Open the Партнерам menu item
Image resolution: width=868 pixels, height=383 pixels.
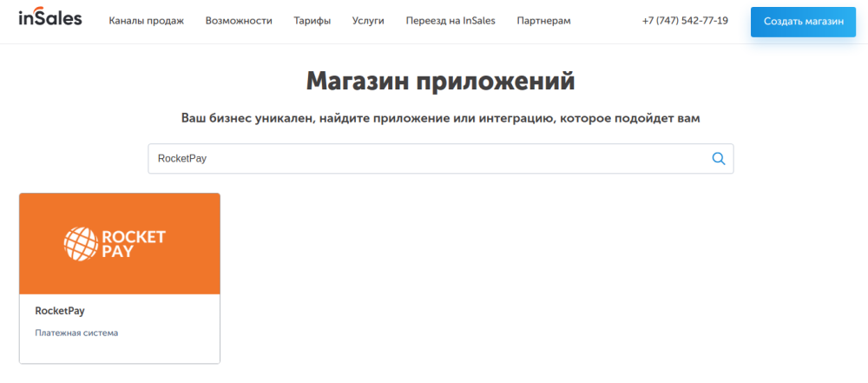(x=543, y=21)
